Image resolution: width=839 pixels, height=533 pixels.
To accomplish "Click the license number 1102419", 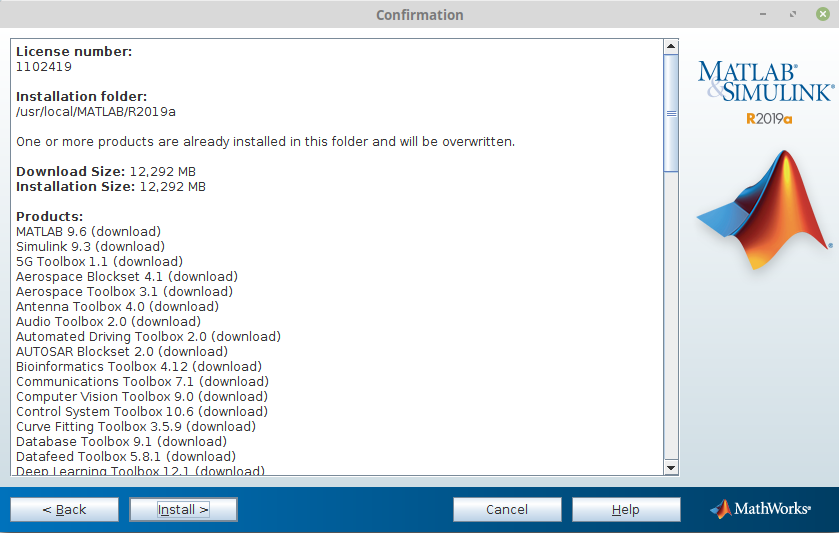I will pos(44,67).
